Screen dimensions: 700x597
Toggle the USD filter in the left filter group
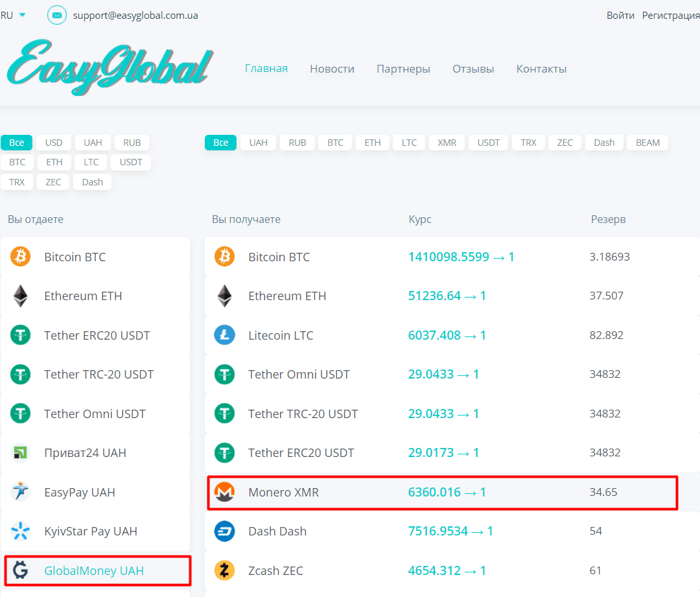[53, 142]
